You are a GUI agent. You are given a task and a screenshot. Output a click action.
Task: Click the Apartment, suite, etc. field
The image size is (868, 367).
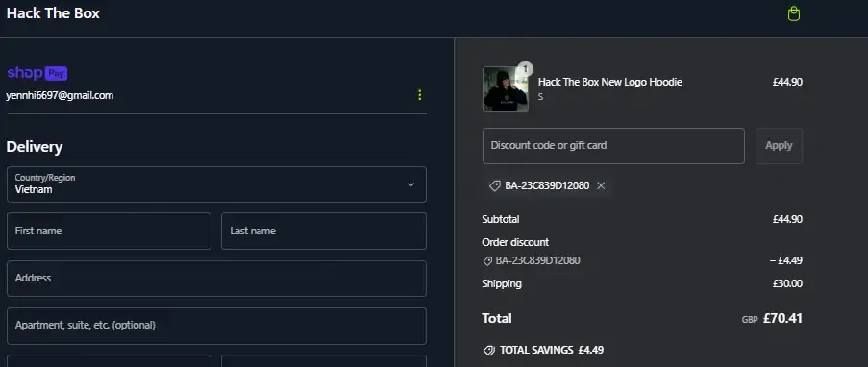click(216, 326)
